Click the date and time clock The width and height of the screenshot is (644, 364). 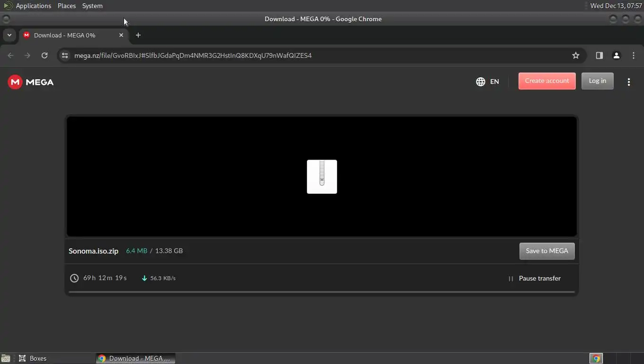click(616, 6)
